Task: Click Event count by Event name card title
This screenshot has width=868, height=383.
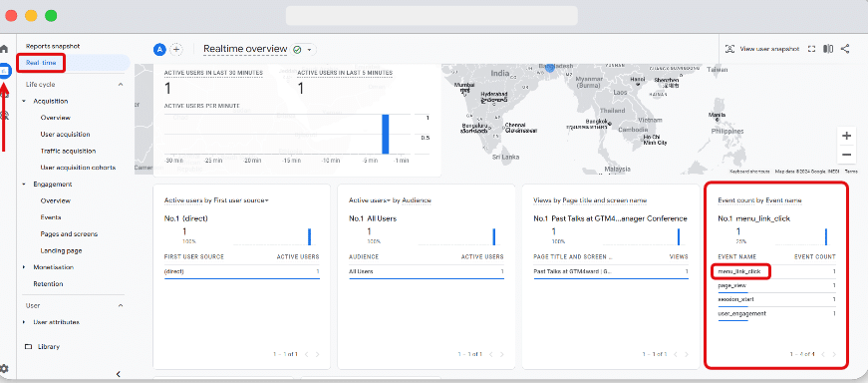Action: tap(760, 200)
